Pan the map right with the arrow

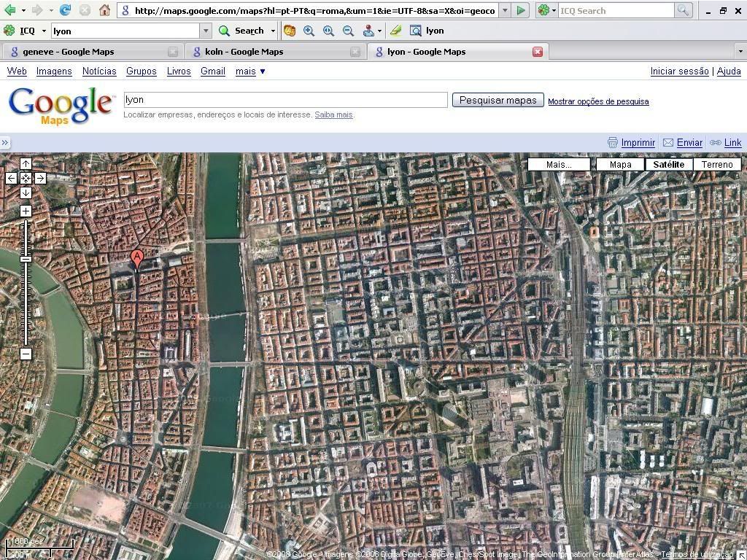pos(40,178)
